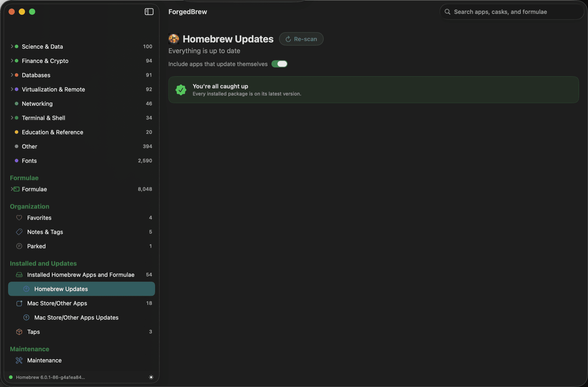Select Homebrew Updates in sidebar

tap(82, 289)
